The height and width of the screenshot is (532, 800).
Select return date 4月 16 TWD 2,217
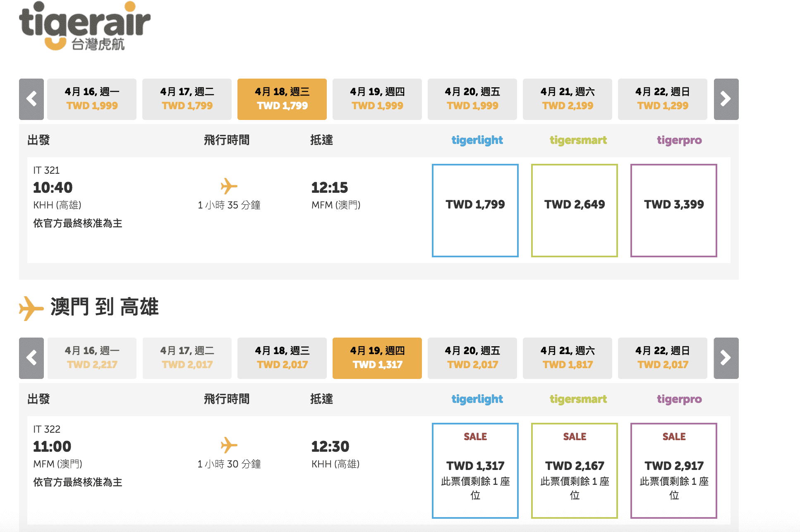(92, 358)
